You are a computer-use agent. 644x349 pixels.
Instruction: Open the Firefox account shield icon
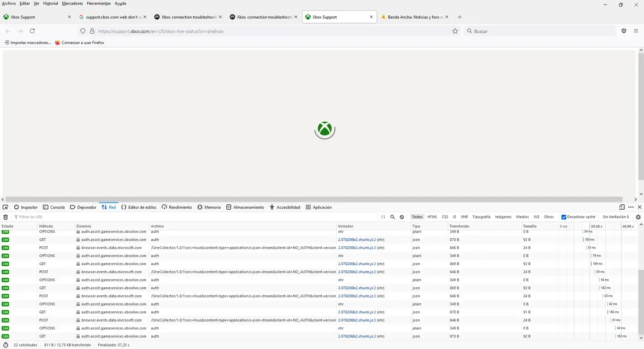[624, 31]
